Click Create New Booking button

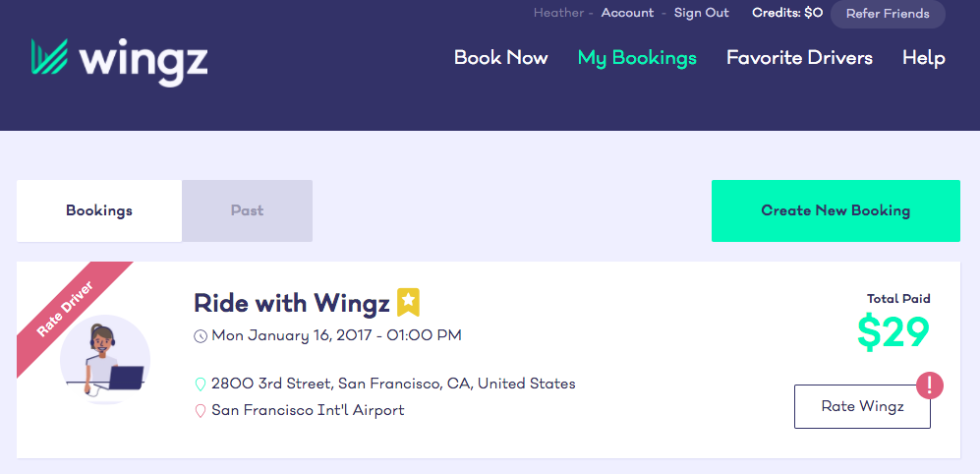(x=836, y=210)
